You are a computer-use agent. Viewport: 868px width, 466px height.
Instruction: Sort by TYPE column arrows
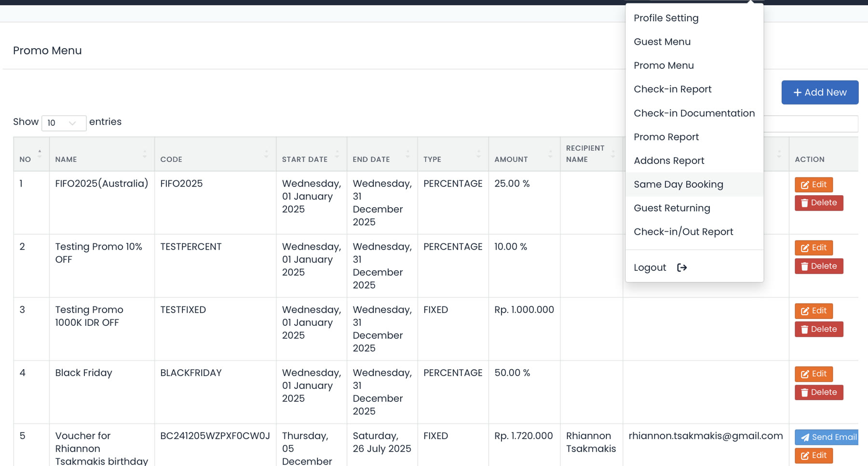pos(478,154)
